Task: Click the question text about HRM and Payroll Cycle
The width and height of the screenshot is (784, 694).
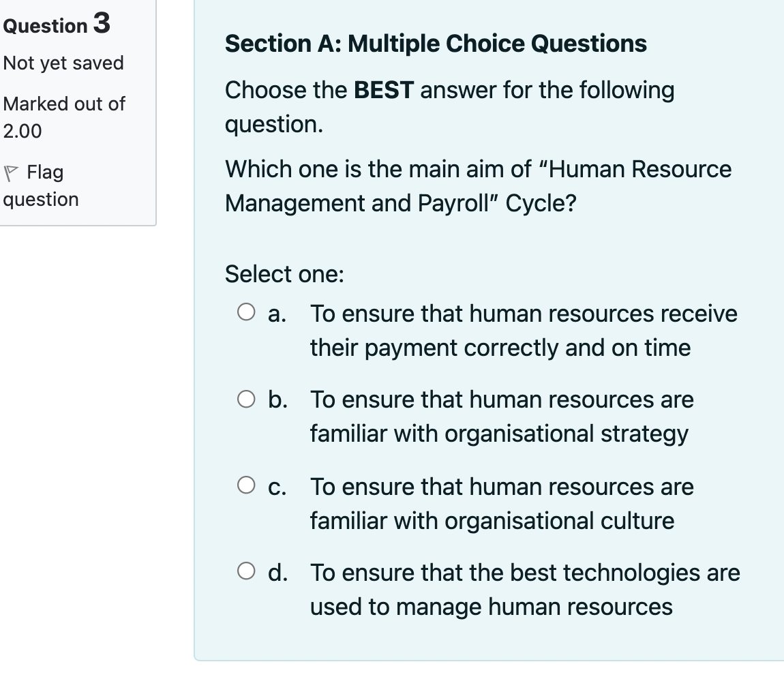Action: (x=477, y=185)
